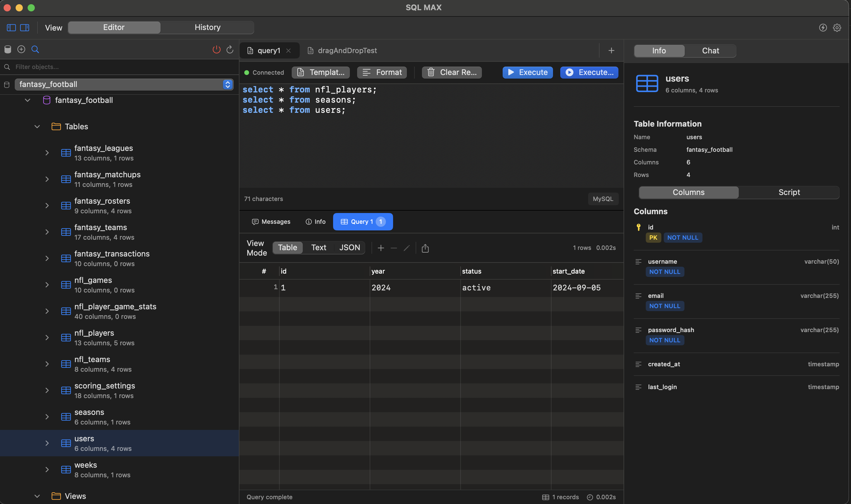Toggle the left sidebar panel

11,28
